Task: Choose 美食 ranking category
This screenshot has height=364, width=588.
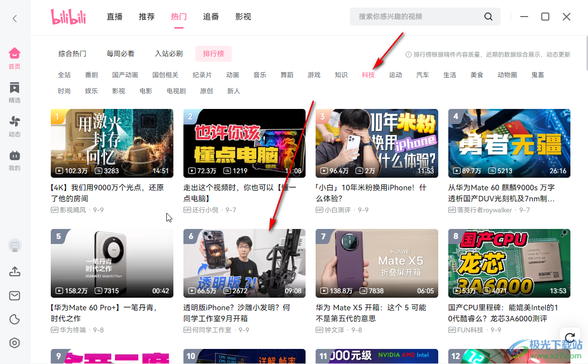Action: point(476,75)
